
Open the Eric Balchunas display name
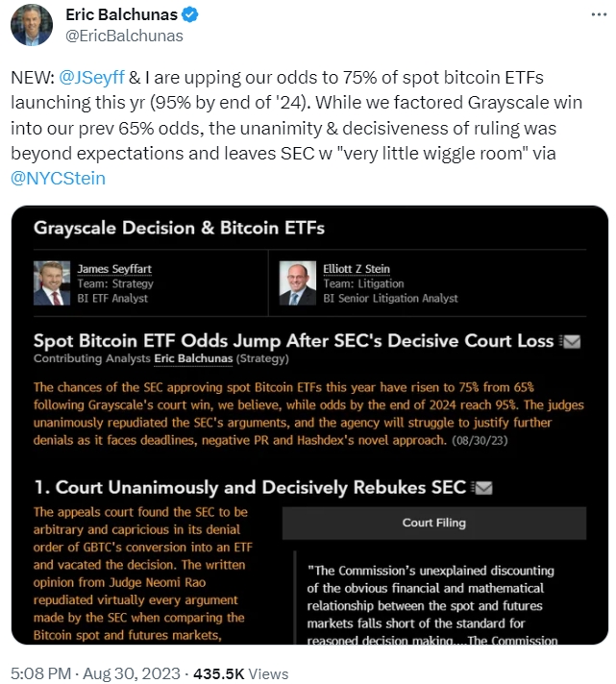coord(122,15)
